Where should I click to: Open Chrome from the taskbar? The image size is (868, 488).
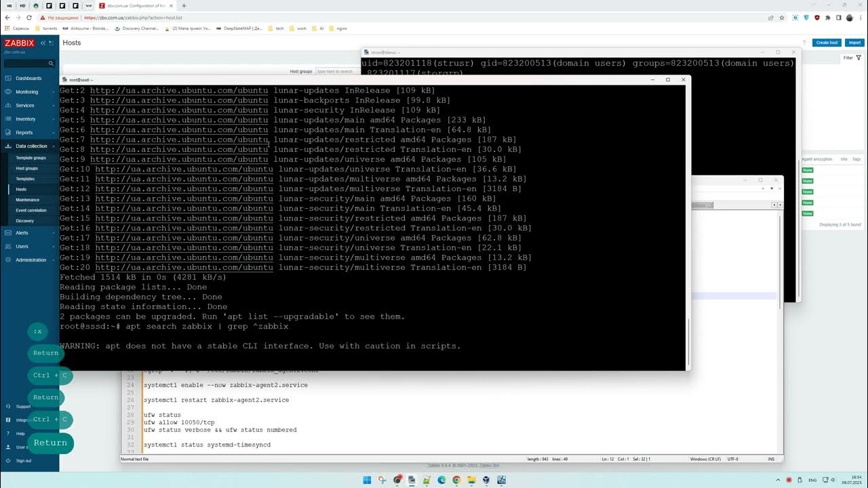click(456, 480)
